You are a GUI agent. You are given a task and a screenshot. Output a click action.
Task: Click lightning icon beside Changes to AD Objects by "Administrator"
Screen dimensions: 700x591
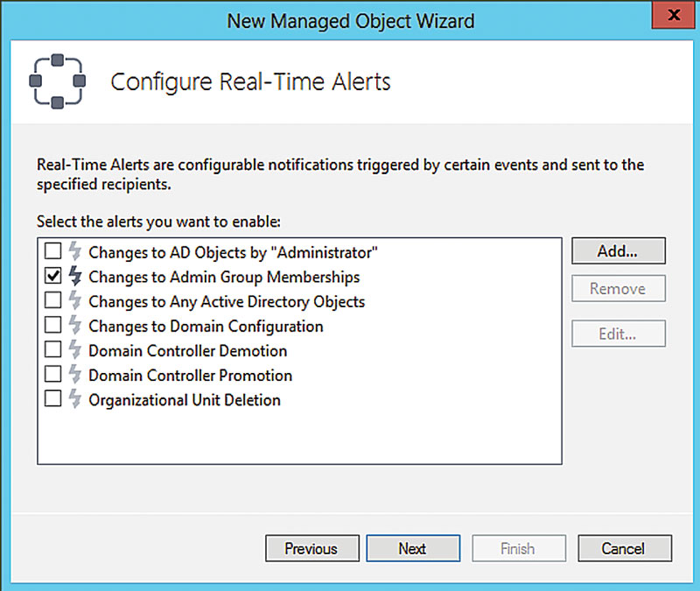point(75,252)
